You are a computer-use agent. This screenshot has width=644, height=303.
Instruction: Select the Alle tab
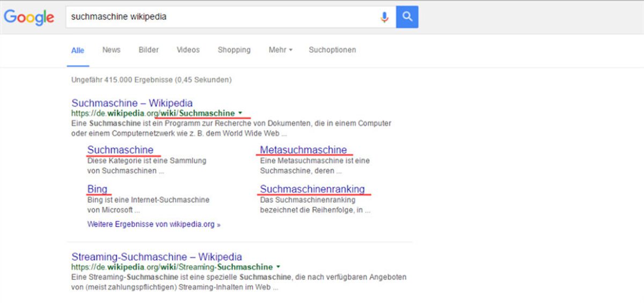tap(78, 50)
